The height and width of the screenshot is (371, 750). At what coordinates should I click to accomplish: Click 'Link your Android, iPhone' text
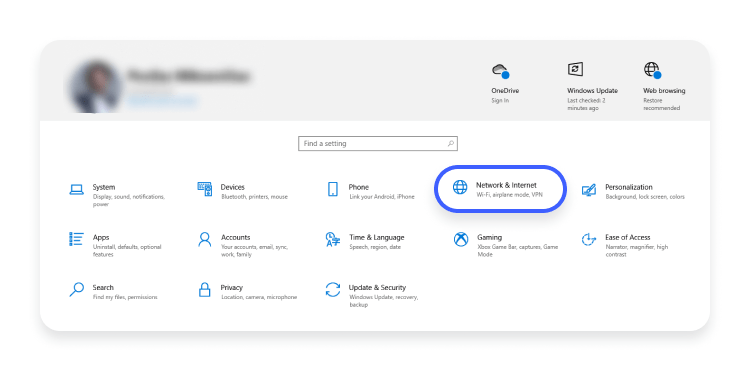pyautogui.click(x=382, y=196)
